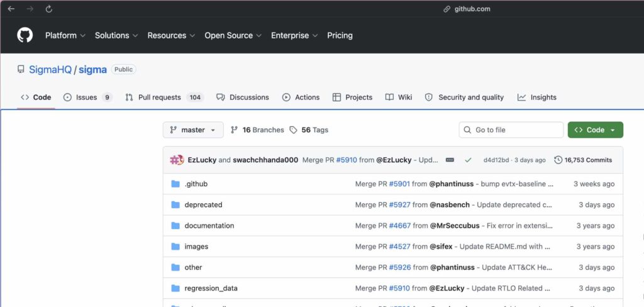This screenshot has width=644, height=307.
Task: Open the commit message ellipsis icon
Action: coord(450,160)
